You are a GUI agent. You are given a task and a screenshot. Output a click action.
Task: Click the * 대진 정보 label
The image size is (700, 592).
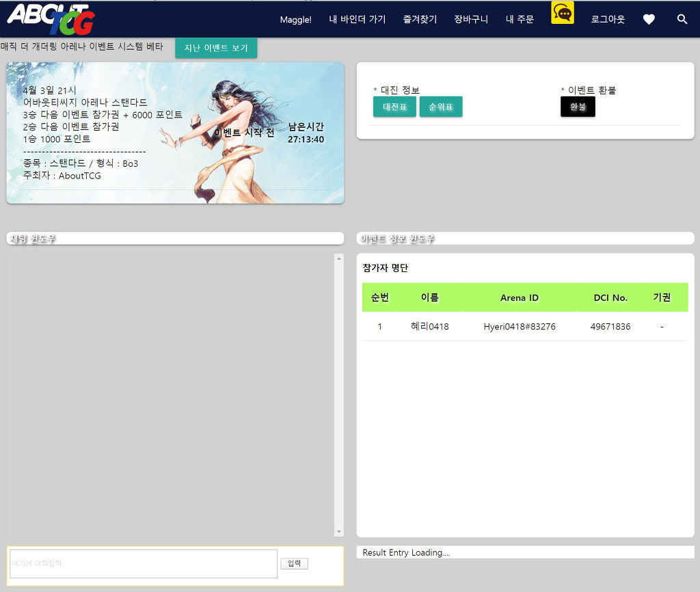[396, 90]
